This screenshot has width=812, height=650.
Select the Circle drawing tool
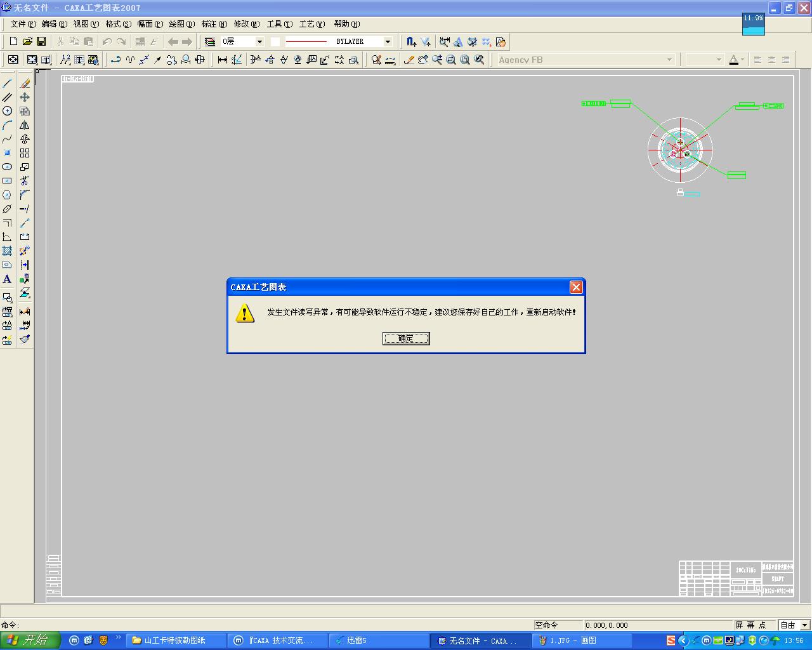(7, 111)
